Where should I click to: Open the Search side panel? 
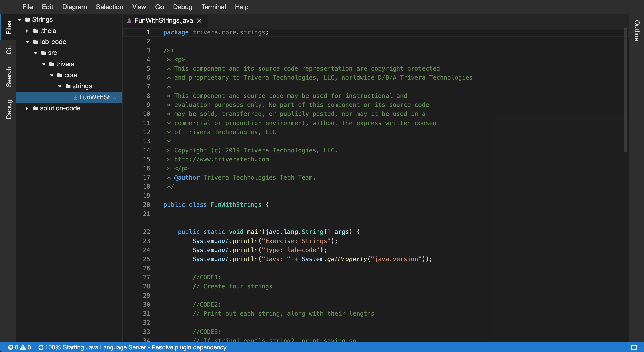tap(9, 77)
